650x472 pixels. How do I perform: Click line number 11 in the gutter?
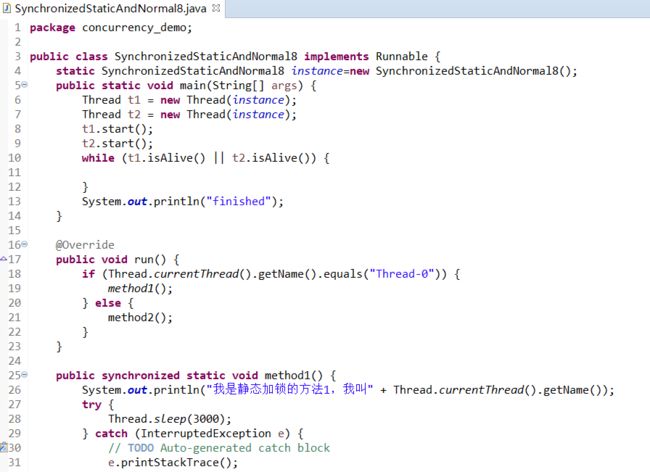pyautogui.click(x=15, y=172)
